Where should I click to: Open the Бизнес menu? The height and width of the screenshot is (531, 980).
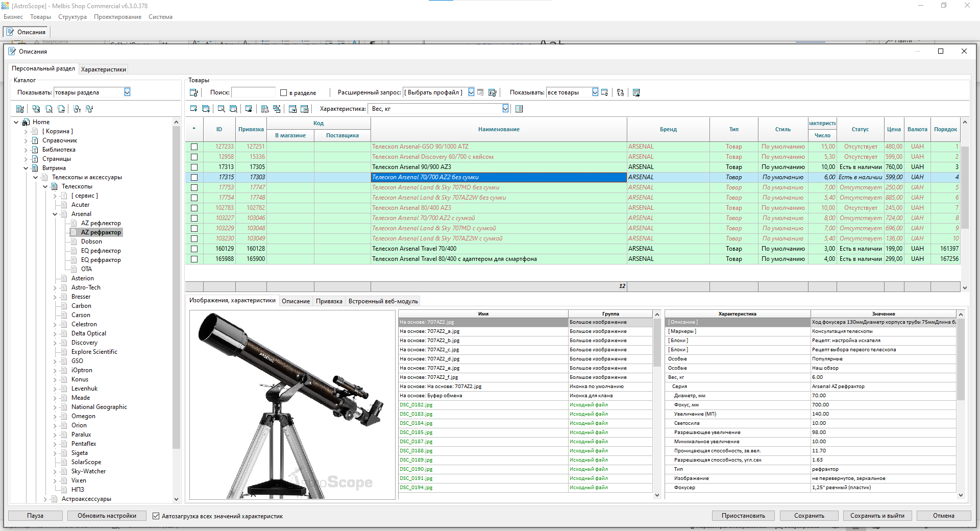pos(13,17)
